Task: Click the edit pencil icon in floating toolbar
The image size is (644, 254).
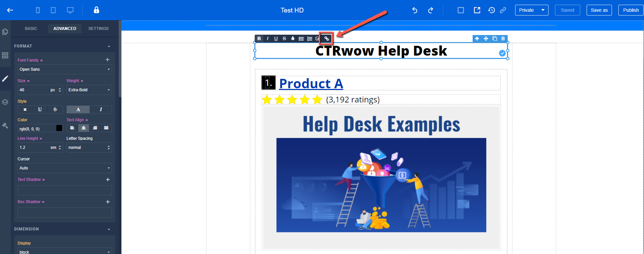Action: 317,38
